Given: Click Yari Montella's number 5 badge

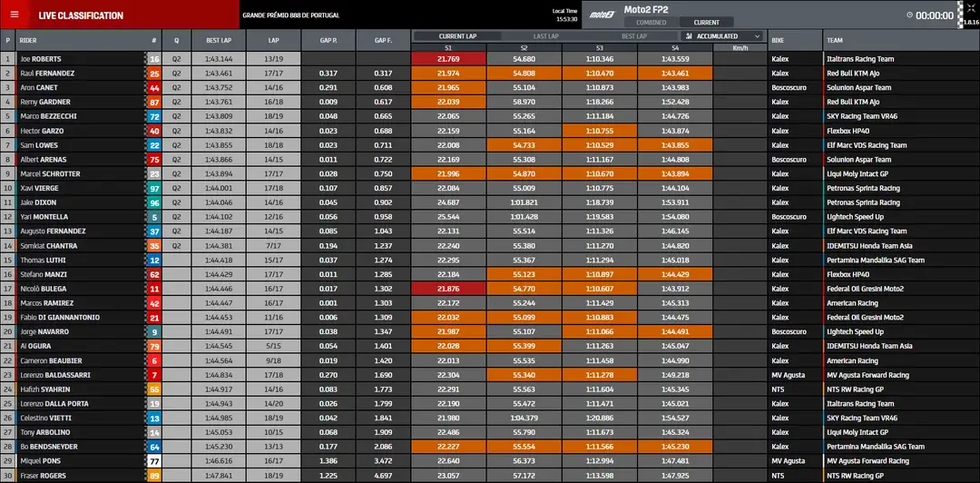Looking at the screenshot, I should [x=153, y=217].
